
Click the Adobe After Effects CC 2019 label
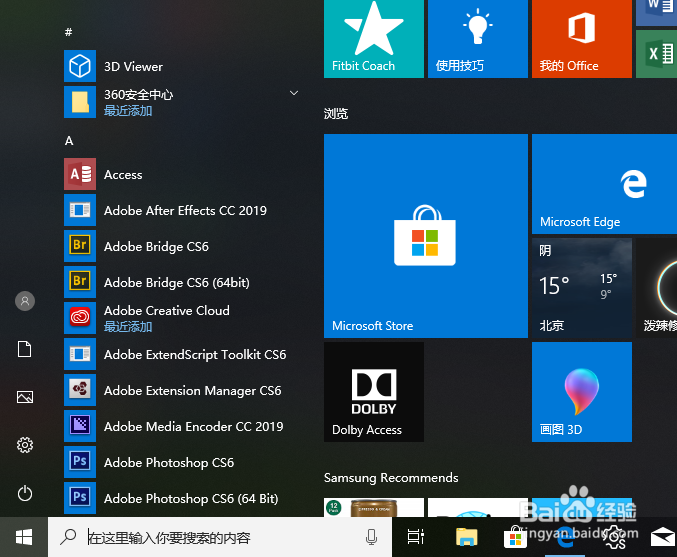(185, 211)
